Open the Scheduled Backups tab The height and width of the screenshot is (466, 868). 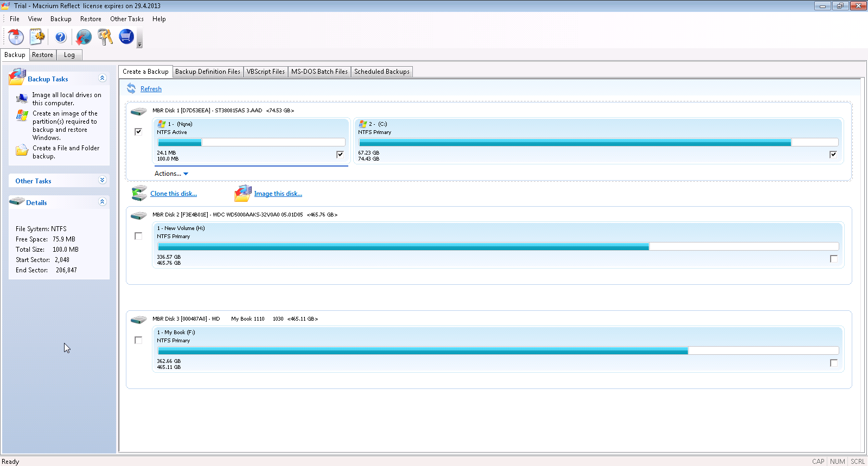382,72
